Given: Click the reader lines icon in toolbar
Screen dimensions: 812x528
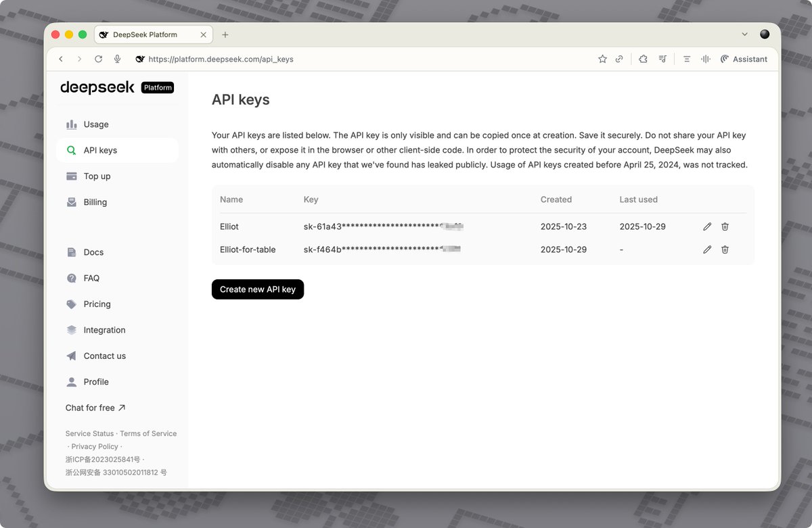Looking at the screenshot, I should tap(687, 59).
